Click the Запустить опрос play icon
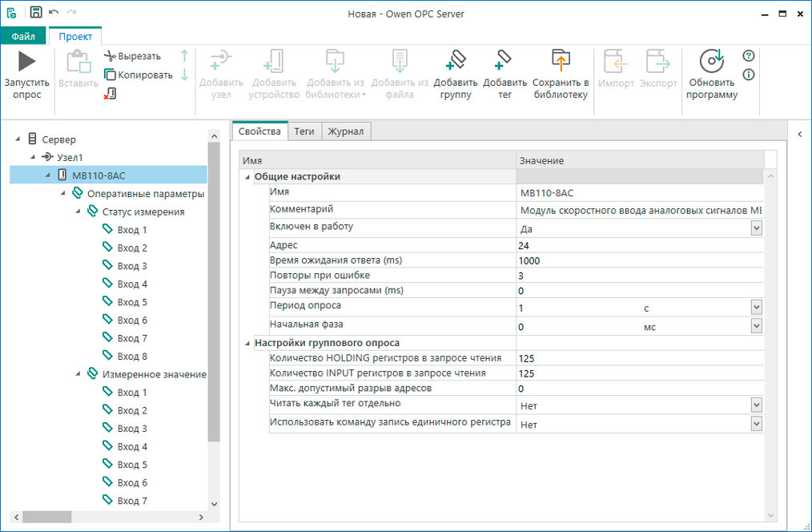Viewport: 812px width, 532px height. click(x=26, y=62)
